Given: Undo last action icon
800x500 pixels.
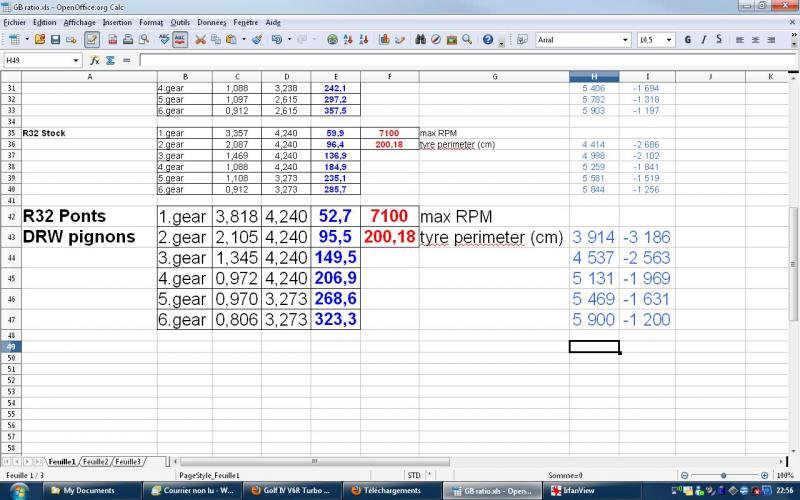Looking at the screenshot, I should 277,39.
